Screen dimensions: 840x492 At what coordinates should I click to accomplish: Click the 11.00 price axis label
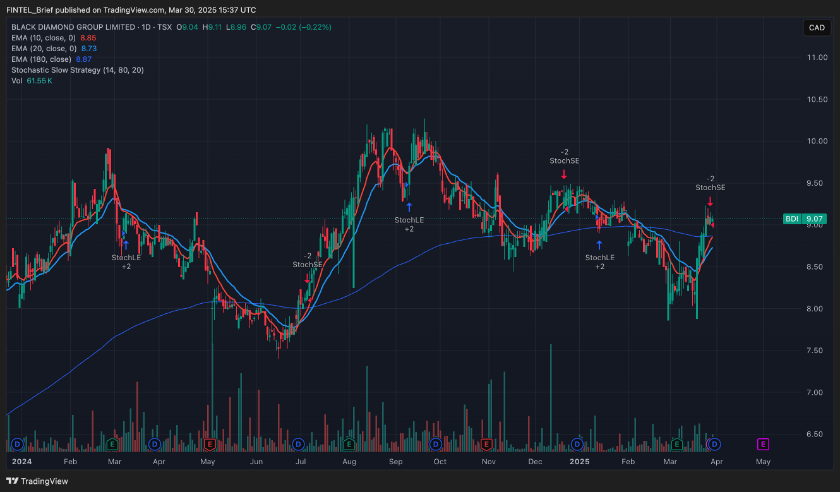[816, 57]
